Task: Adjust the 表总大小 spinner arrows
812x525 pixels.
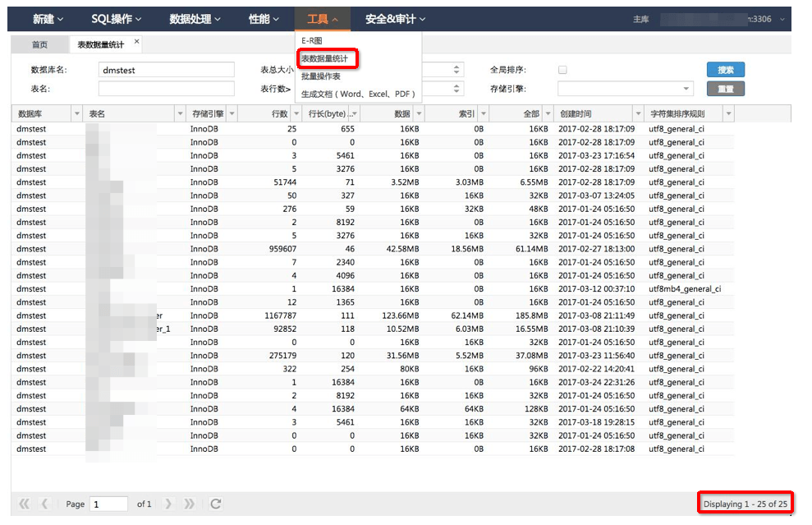Action: pos(456,70)
